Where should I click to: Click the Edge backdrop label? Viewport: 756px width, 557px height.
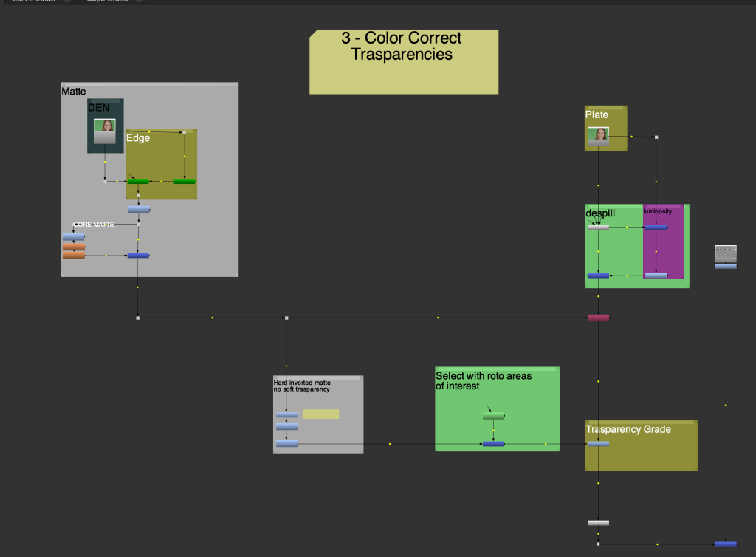[x=138, y=138]
